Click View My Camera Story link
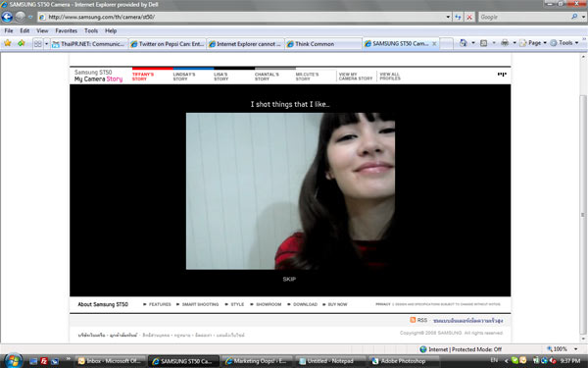This screenshot has height=368, width=588. click(x=356, y=77)
